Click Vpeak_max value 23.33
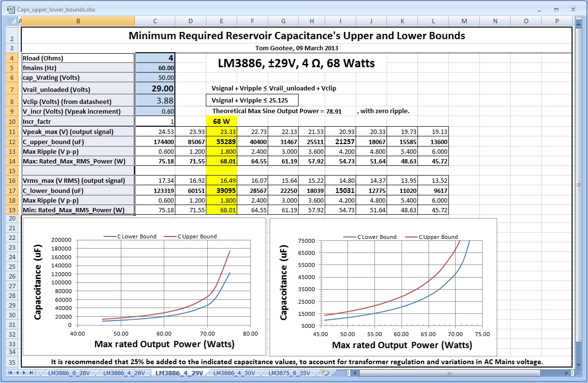 point(221,132)
